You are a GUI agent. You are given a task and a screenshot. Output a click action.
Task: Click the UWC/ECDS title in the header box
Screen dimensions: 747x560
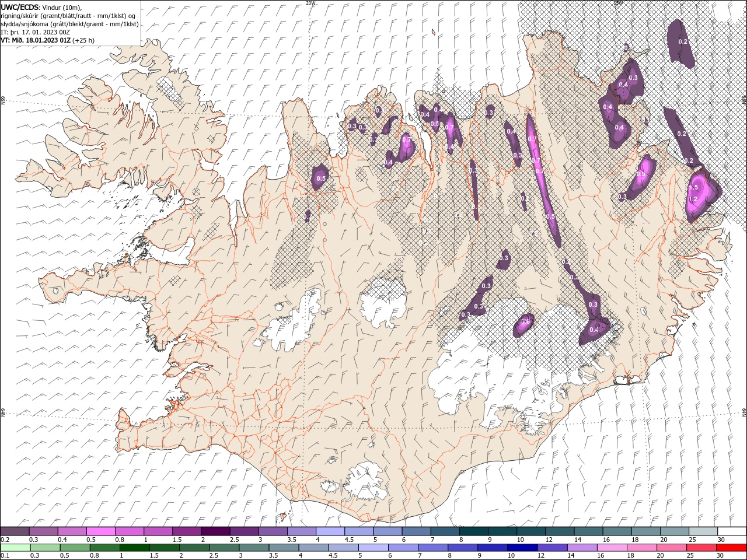tap(20, 6)
